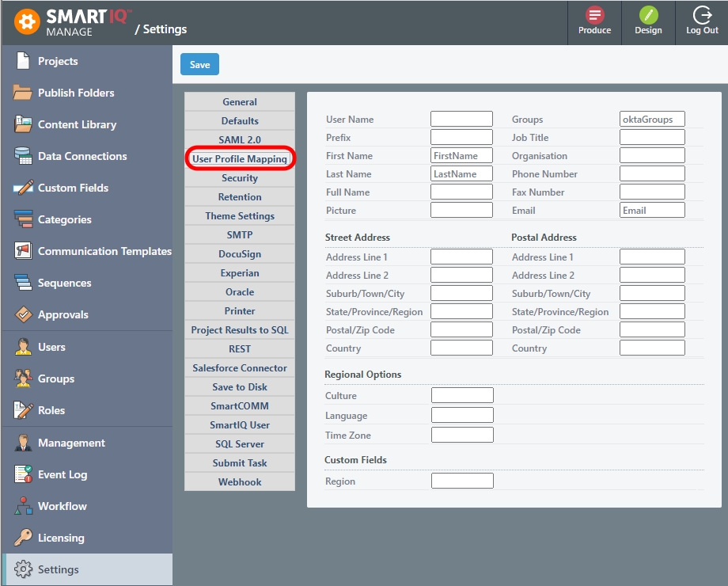Open Projects document icon in sidebar
Image resolution: width=728 pixels, height=586 pixels.
[23, 61]
